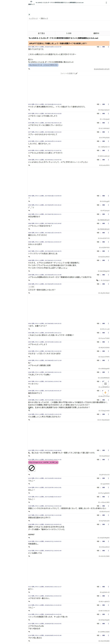The image size is (110, 644).
Task: Click 垢版 on post 0001
Action: pos(98,47)
